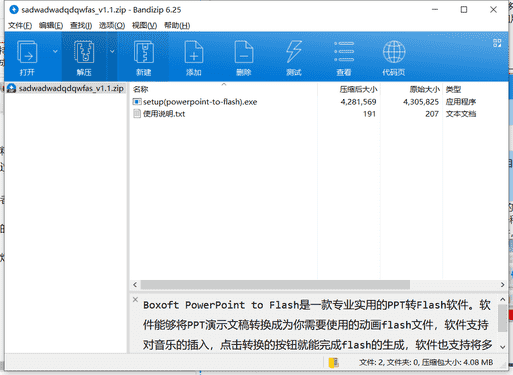The height and width of the screenshot is (375, 513).
Task: Click the archive icon in status bar
Action: click(333, 362)
